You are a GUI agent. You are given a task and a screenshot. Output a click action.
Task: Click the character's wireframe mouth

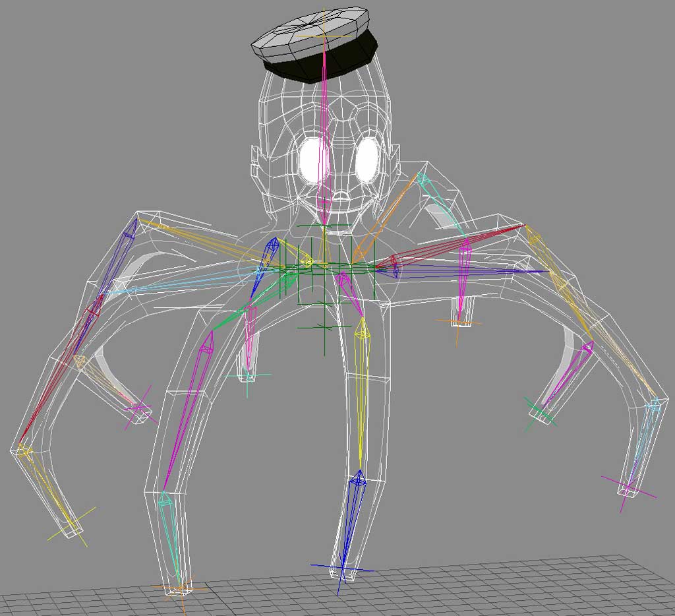pos(341,197)
